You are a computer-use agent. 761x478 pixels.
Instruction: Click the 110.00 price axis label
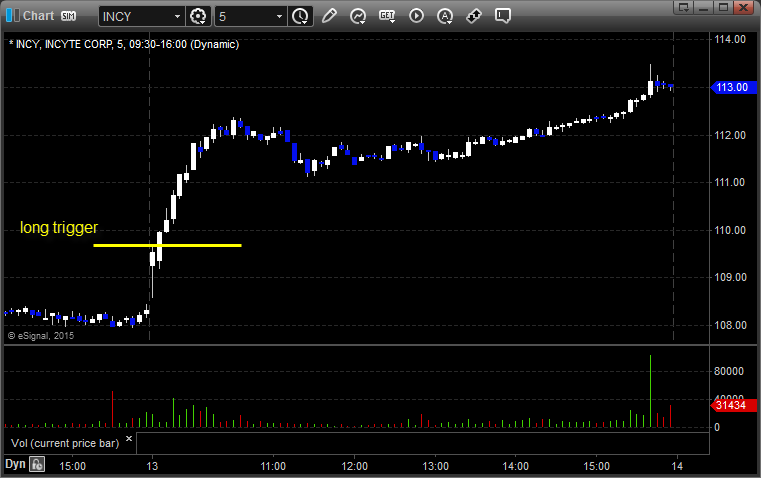(730, 230)
